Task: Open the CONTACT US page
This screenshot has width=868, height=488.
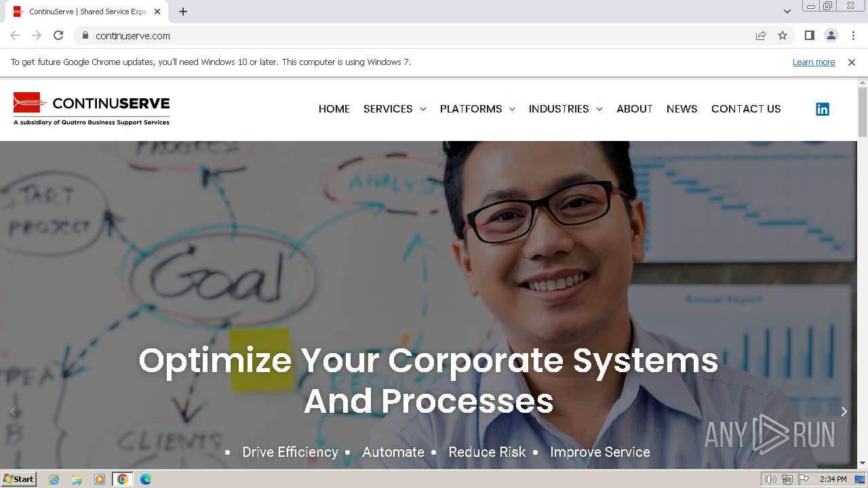Action: click(746, 109)
